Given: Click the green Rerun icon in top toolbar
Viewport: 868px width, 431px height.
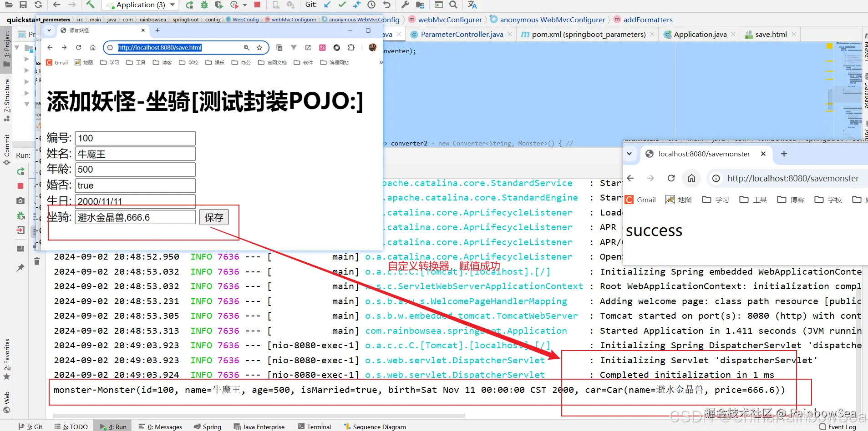Looking at the screenshot, I should coord(190,5).
